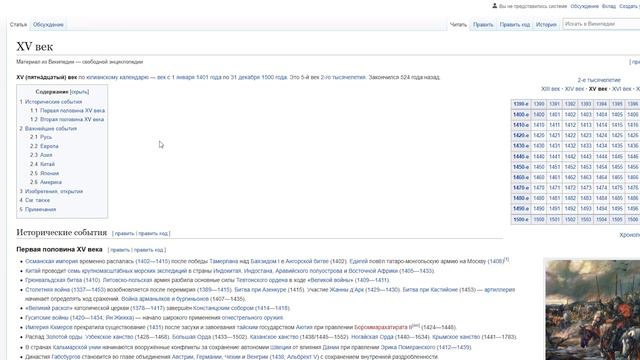Go to Изобретения, открытия in contents
Screen dimensions: 640x360
point(54,191)
